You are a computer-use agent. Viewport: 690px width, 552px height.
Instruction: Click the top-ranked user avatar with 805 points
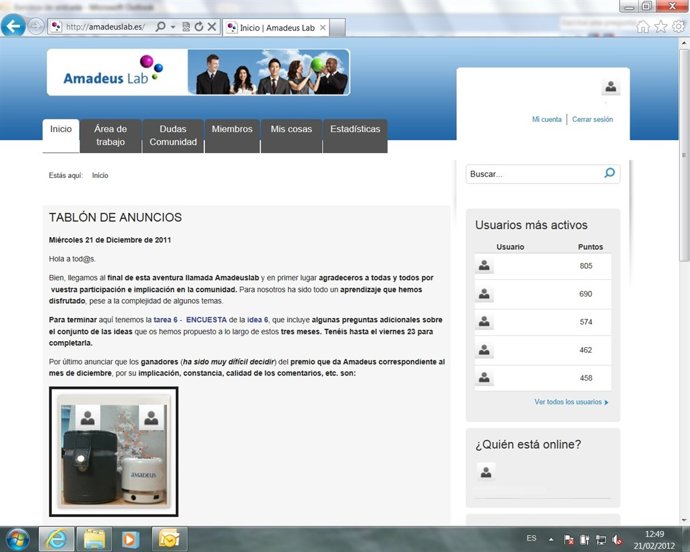(x=485, y=266)
